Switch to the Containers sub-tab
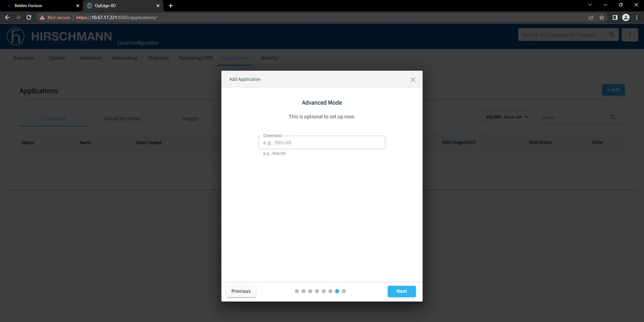644x322 pixels. pos(54,118)
